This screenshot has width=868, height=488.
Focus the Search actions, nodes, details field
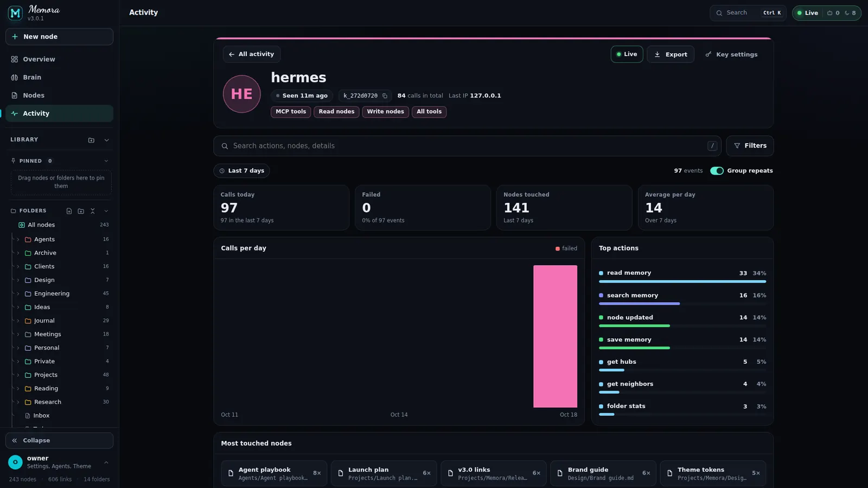point(467,146)
